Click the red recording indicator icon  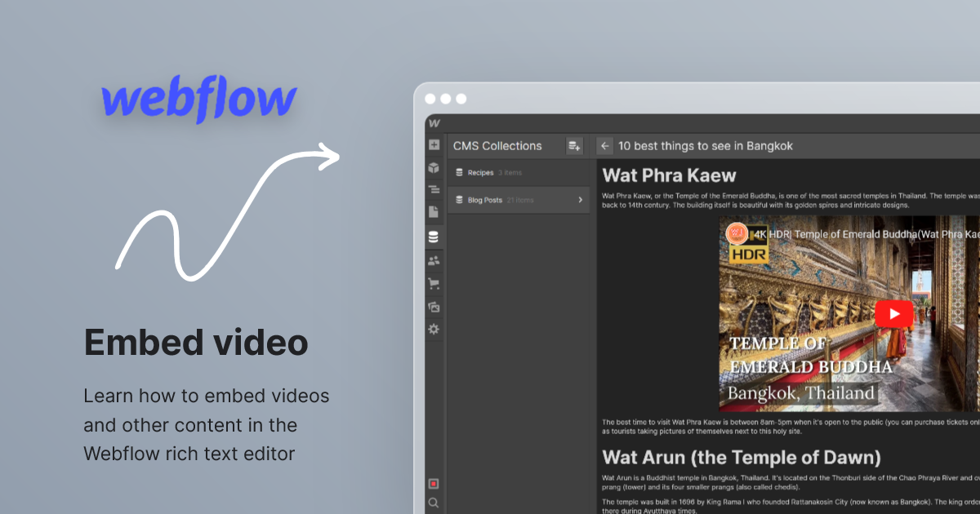(434, 483)
